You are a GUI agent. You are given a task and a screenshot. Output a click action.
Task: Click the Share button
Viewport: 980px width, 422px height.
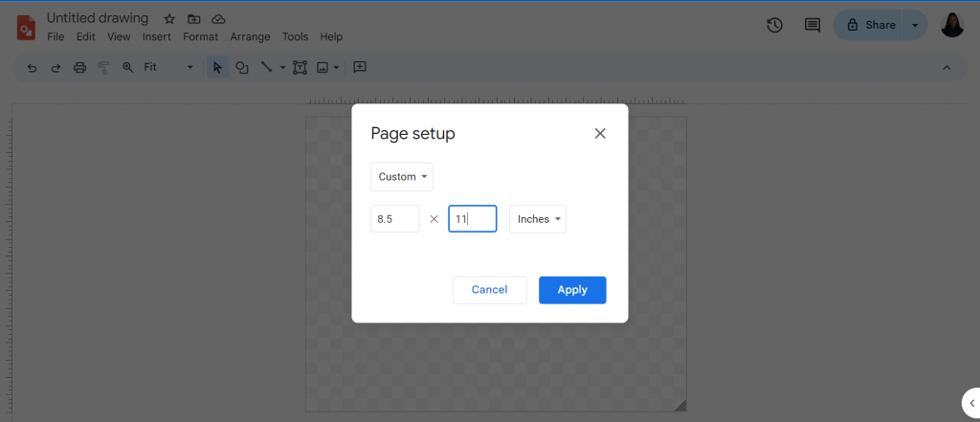(870, 25)
